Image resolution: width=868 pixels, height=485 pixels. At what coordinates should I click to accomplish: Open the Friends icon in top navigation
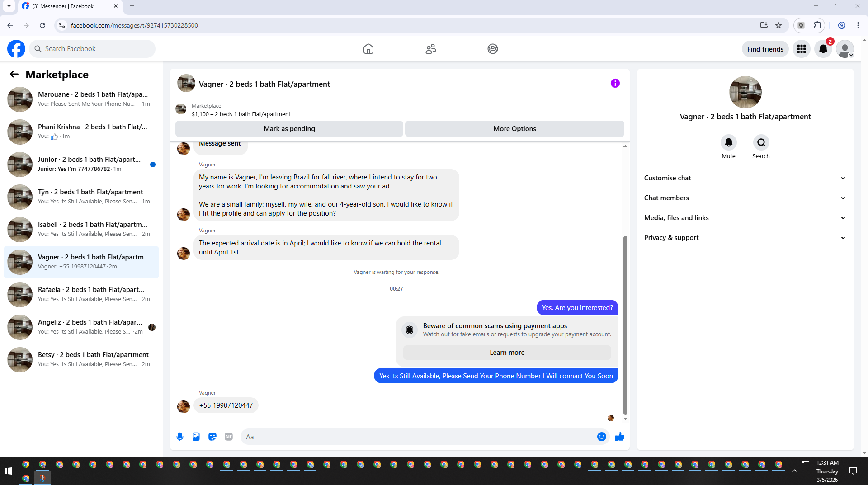tap(431, 49)
